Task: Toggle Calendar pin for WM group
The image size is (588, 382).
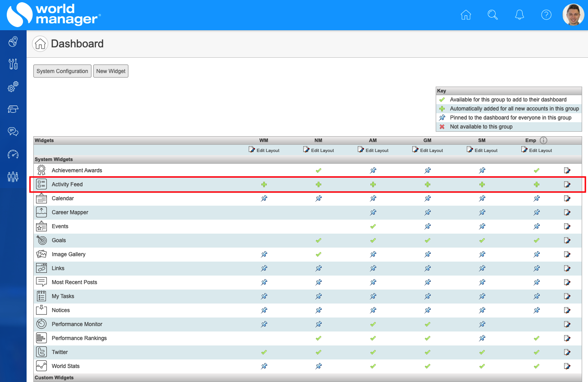Action: pyautogui.click(x=264, y=198)
